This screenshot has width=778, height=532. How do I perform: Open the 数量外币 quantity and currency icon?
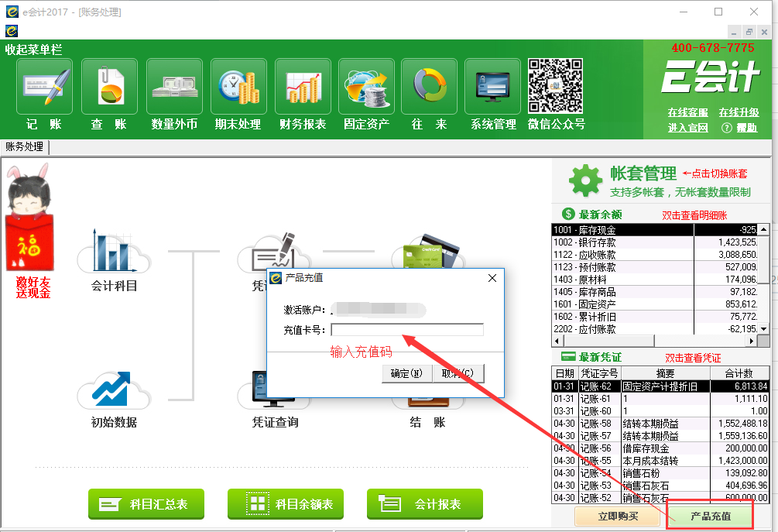(x=174, y=87)
